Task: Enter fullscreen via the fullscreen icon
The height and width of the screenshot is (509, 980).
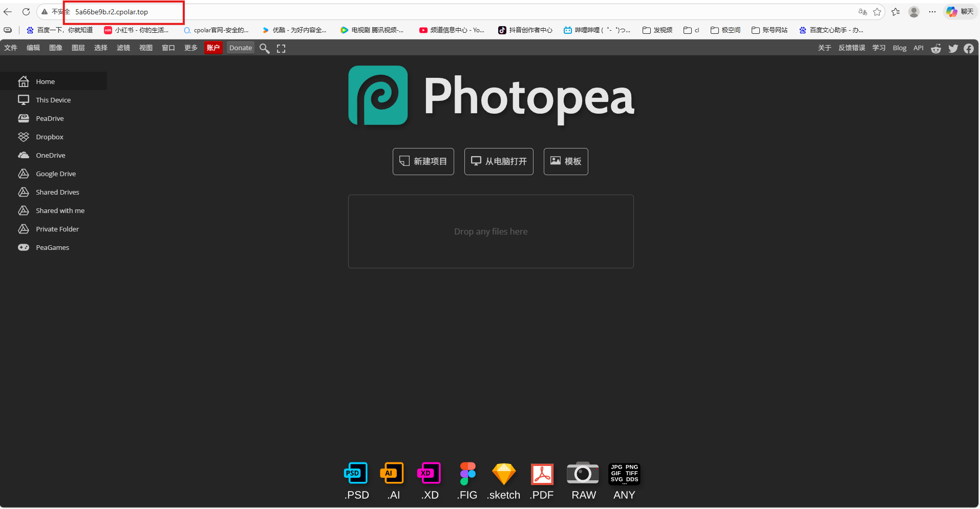Action: (281, 48)
